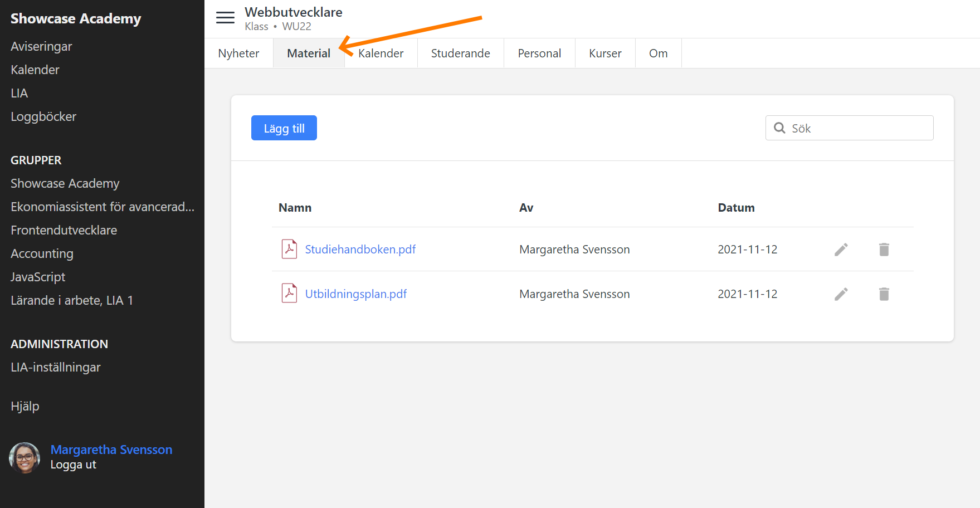Image resolution: width=980 pixels, height=508 pixels.
Task: Delete Studiehandboken.pdf using trash icon
Action: [884, 250]
